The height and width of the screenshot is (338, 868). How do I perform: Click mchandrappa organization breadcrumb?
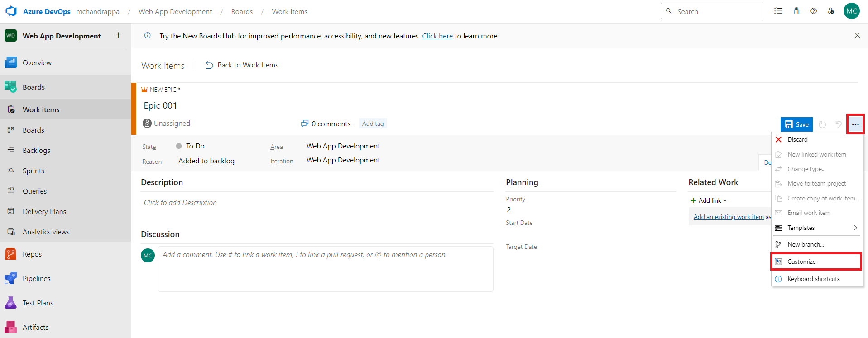(x=98, y=11)
